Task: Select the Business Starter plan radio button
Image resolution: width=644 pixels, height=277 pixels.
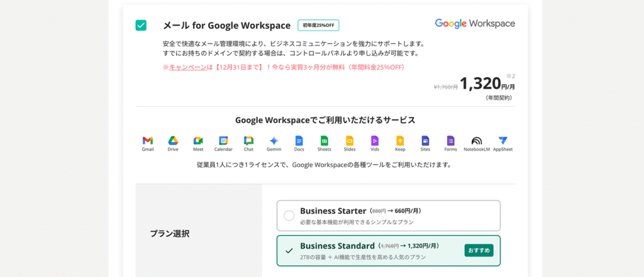Action: (x=289, y=216)
